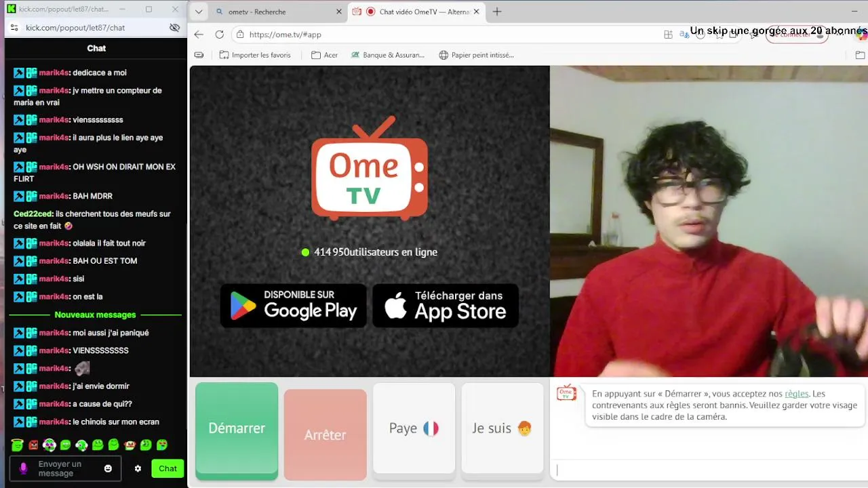Click the App Store download badge
The width and height of the screenshot is (868, 488).
(x=446, y=306)
